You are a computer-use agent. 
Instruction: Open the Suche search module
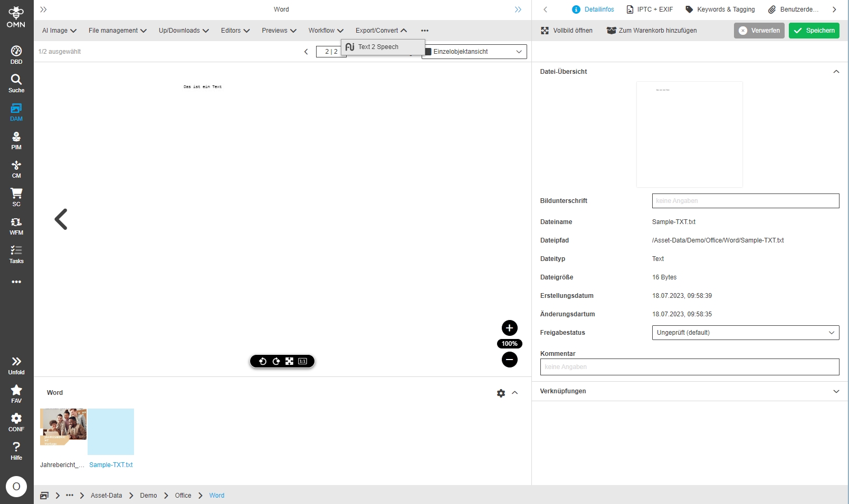pos(16,83)
